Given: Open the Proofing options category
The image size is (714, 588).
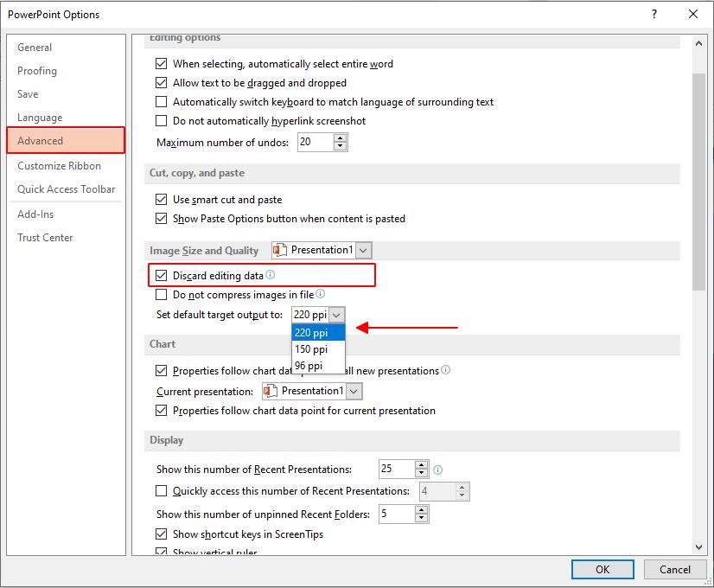Looking at the screenshot, I should 37,71.
